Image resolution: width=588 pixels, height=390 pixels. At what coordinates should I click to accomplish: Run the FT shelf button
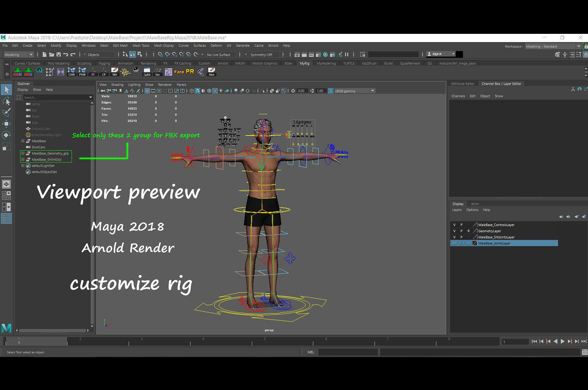pyautogui.click(x=93, y=72)
